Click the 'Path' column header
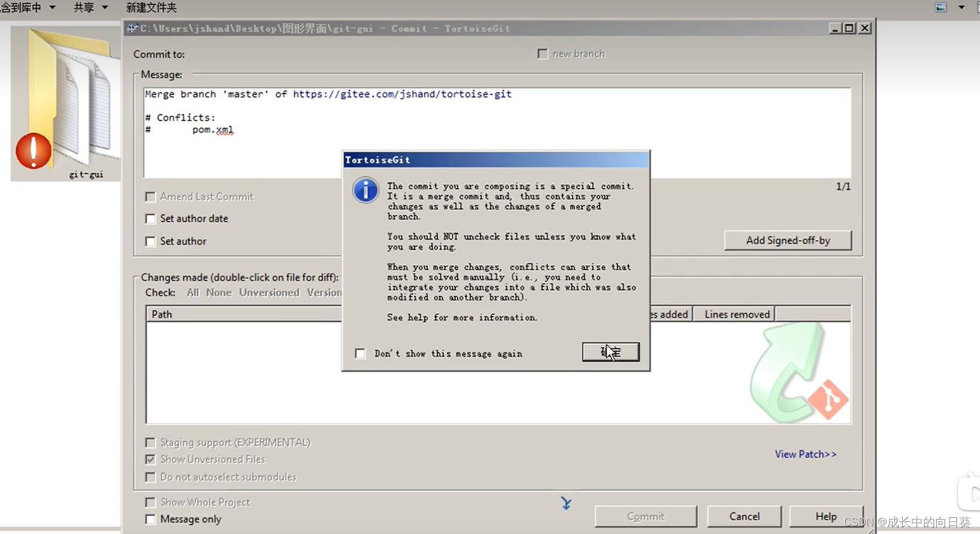 pos(244,314)
